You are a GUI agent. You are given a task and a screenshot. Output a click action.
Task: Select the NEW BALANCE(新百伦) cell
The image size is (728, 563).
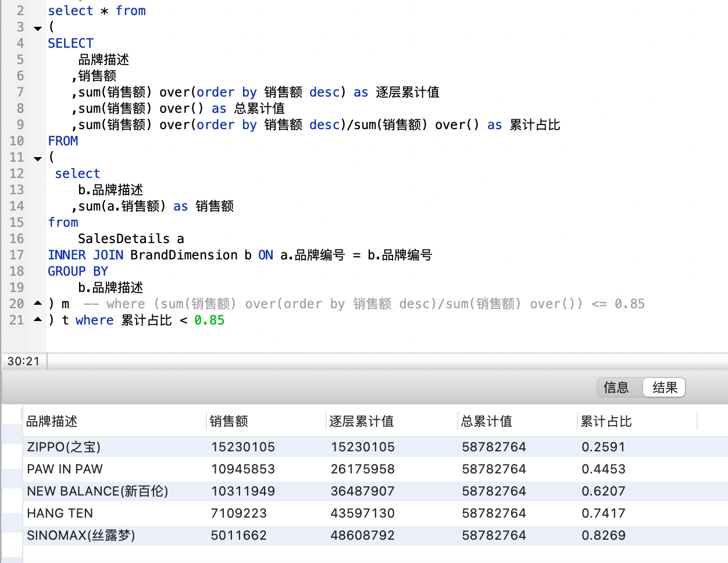pyautogui.click(x=98, y=491)
